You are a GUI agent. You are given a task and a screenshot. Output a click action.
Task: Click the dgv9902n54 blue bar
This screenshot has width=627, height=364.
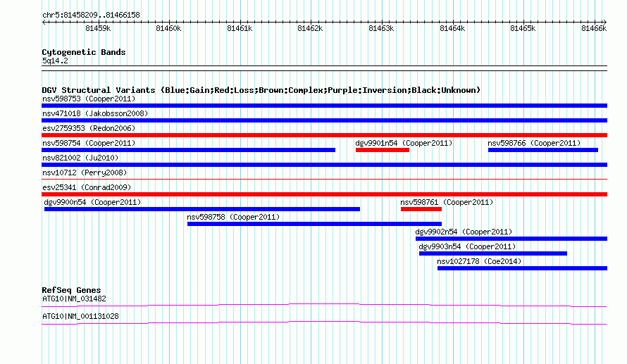511,239
